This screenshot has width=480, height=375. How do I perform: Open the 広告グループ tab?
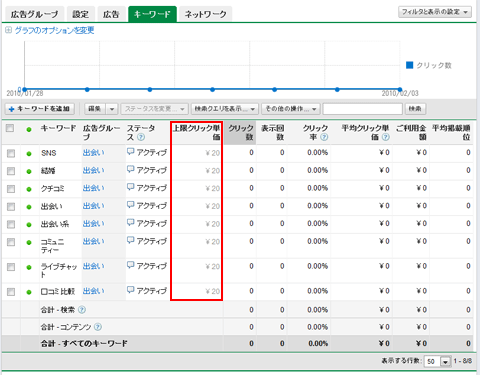(x=35, y=14)
